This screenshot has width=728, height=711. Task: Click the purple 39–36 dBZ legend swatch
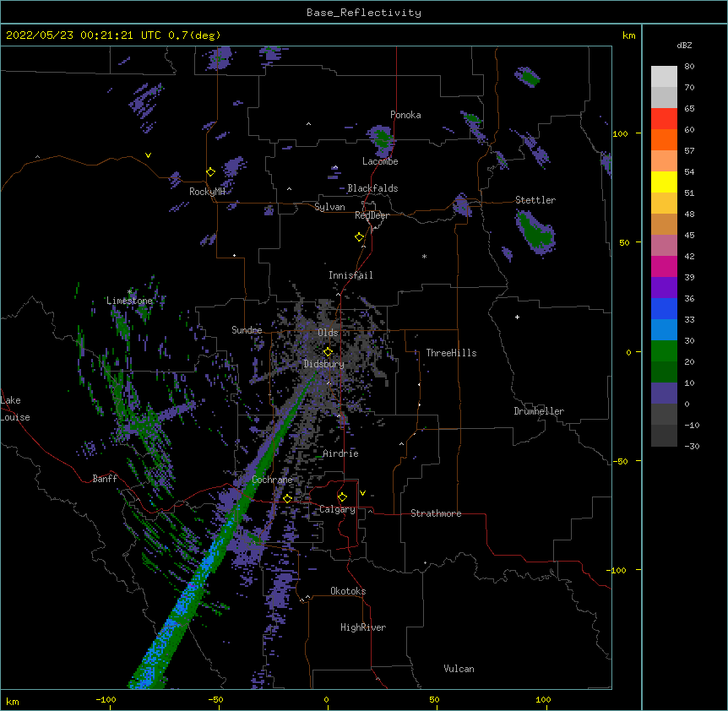click(x=664, y=288)
